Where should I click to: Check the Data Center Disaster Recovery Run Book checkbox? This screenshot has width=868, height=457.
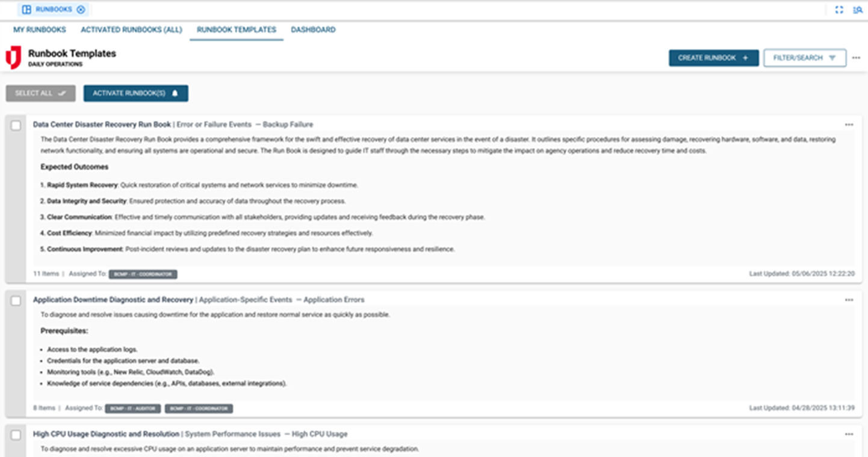(x=16, y=125)
